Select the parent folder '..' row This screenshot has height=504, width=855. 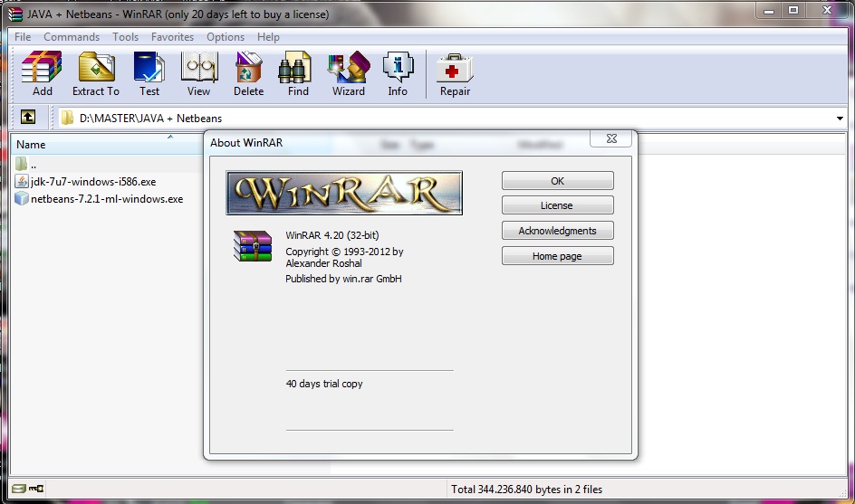click(x=106, y=164)
